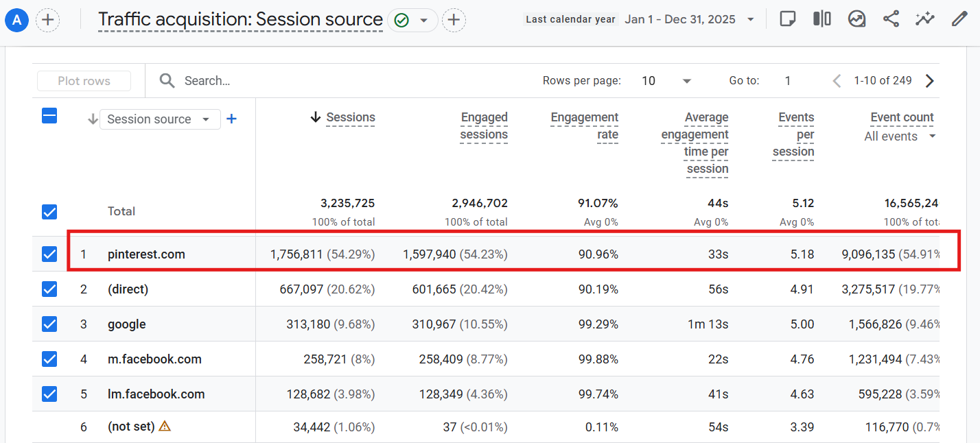Add a secondary dimension with the blue plus
The image size is (980, 443).
pos(232,119)
